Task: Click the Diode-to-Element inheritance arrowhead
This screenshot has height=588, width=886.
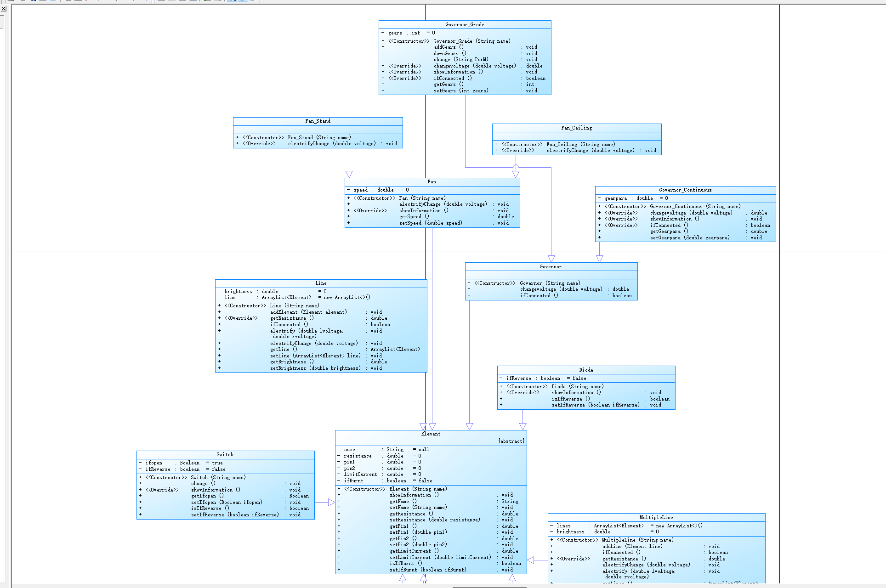Action: pyautogui.click(x=523, y=426)
